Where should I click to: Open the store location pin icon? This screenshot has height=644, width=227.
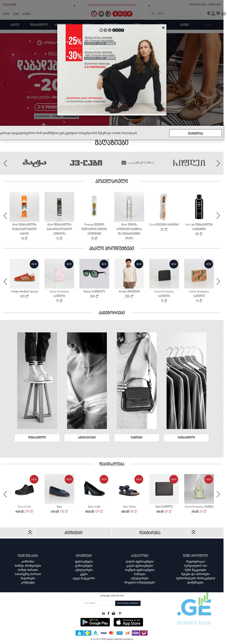[x=209, y=13]
